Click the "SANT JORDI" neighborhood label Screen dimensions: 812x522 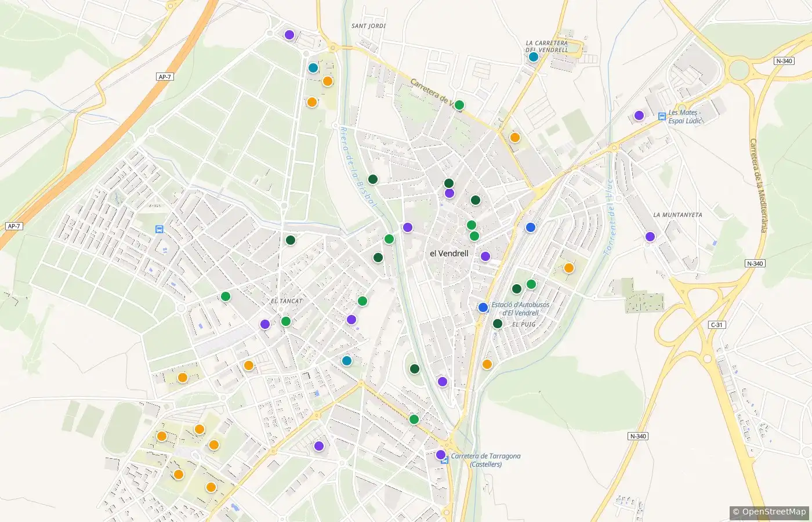click(x=369, y=26)
